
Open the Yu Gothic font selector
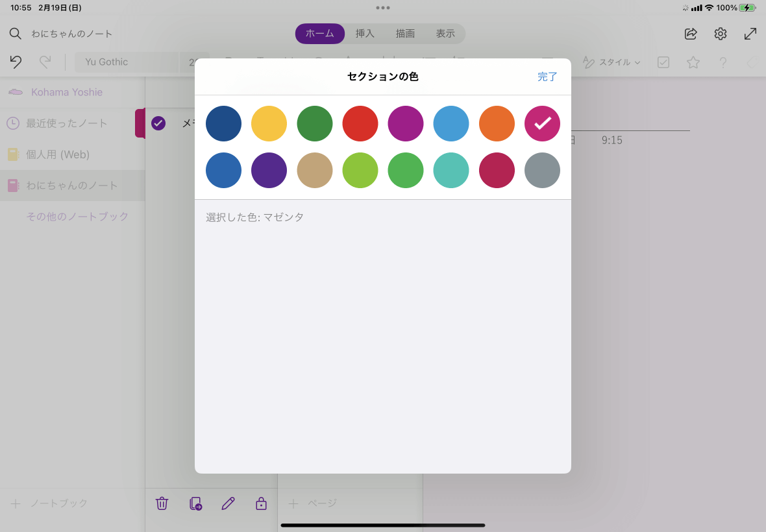point(127,62)
